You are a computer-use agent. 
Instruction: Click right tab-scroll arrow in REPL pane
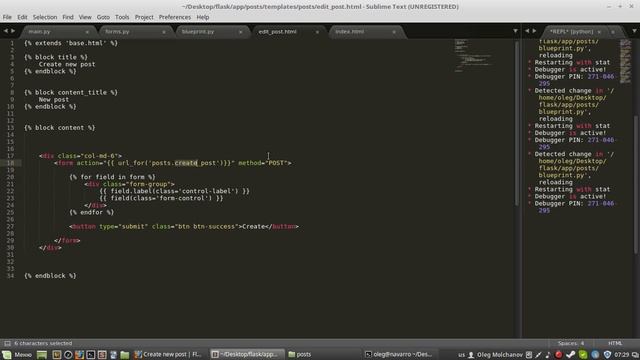(x=534, y=31)
